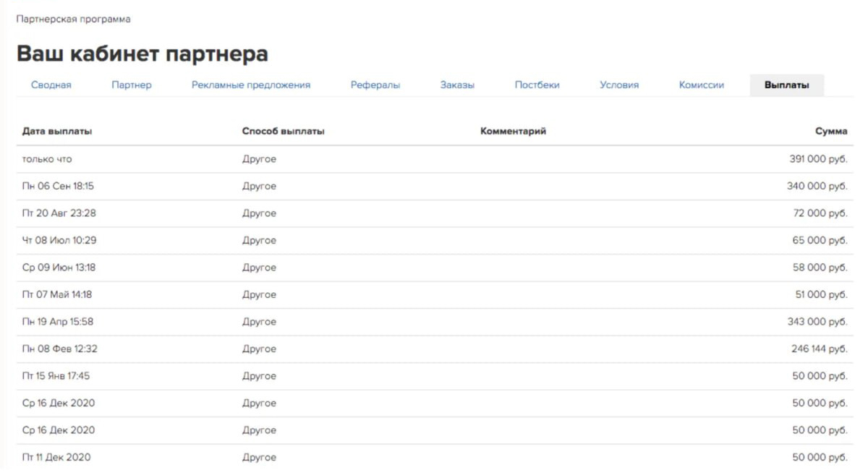Viewport: 868px width, 473px height.
Task: Select the Пт 11 Дек 2020 date
Action: (56, 457)
